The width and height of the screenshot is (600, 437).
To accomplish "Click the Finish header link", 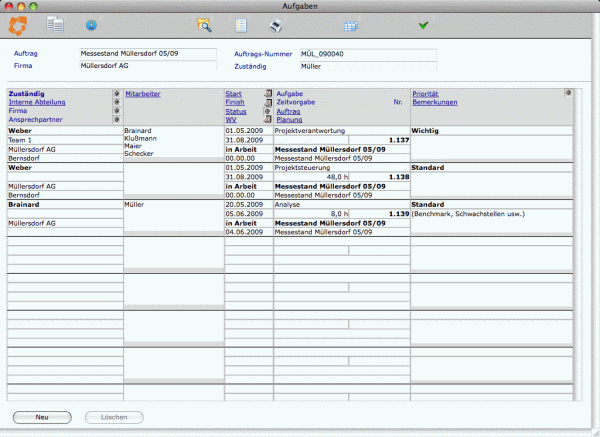I will (235, 102).
